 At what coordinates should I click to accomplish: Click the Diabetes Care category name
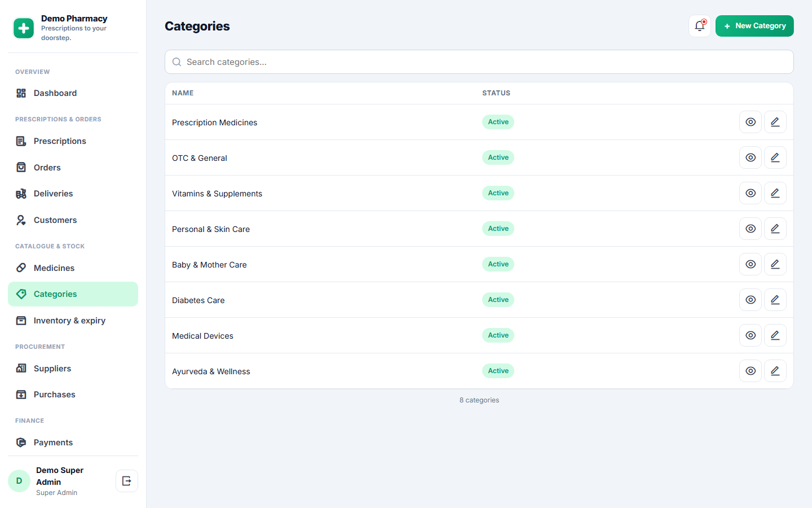point(198,300)
